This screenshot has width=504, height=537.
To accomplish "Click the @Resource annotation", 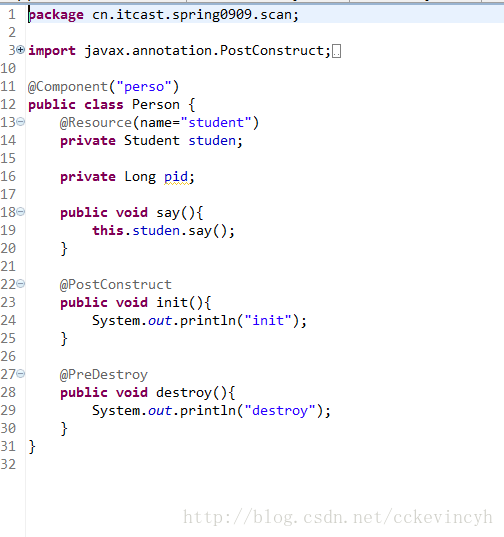I will 96,123.
